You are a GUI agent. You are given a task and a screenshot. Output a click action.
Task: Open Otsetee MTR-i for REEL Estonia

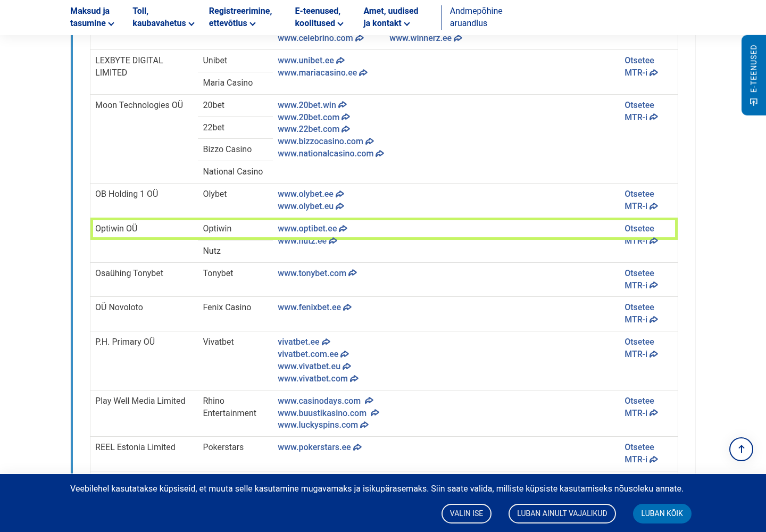pyautogui.click(x=641, y=453)
